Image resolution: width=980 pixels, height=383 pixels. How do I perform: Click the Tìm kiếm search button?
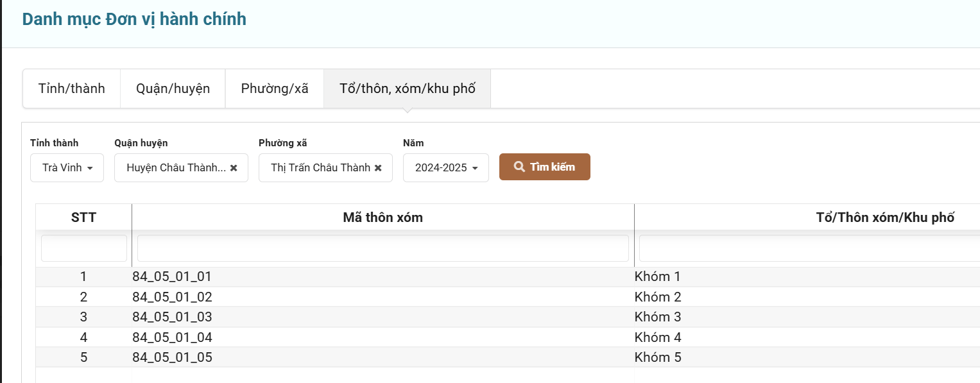click(x=544, y=167)
